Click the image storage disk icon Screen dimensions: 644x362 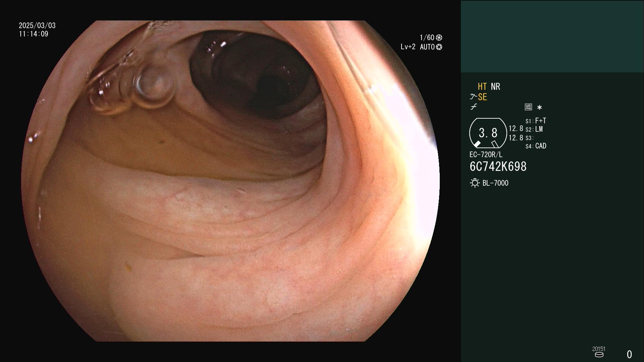pyautogui.click(x=599, y=355)
